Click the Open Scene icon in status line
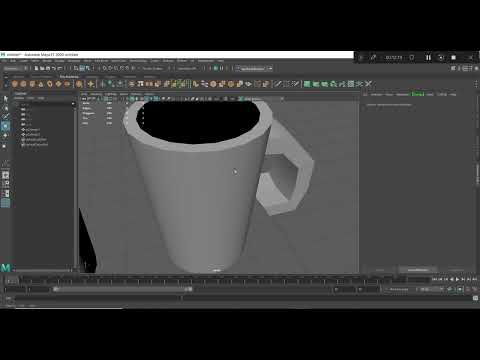480x360 pixels. [42, 68]
